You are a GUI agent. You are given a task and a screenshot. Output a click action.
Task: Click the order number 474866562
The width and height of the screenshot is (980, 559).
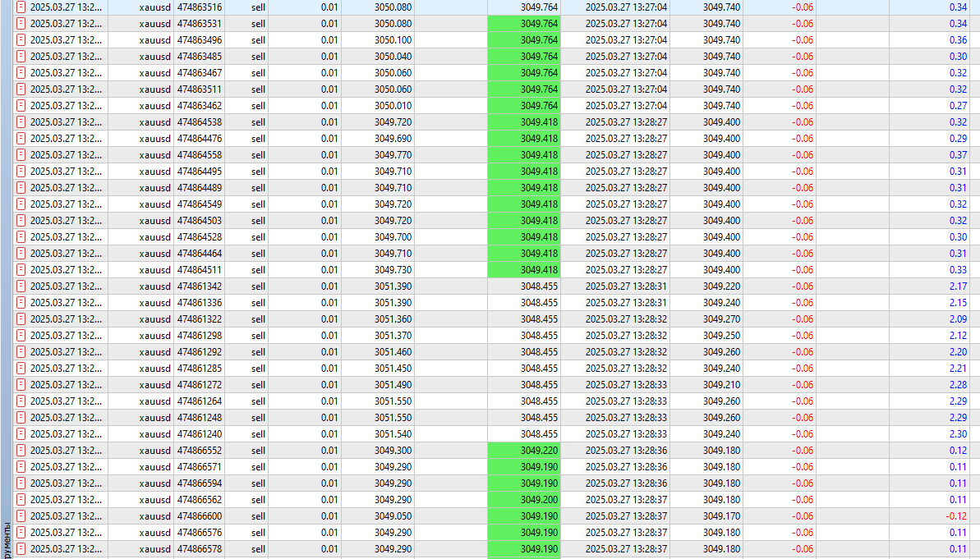[x=200, y=500]
